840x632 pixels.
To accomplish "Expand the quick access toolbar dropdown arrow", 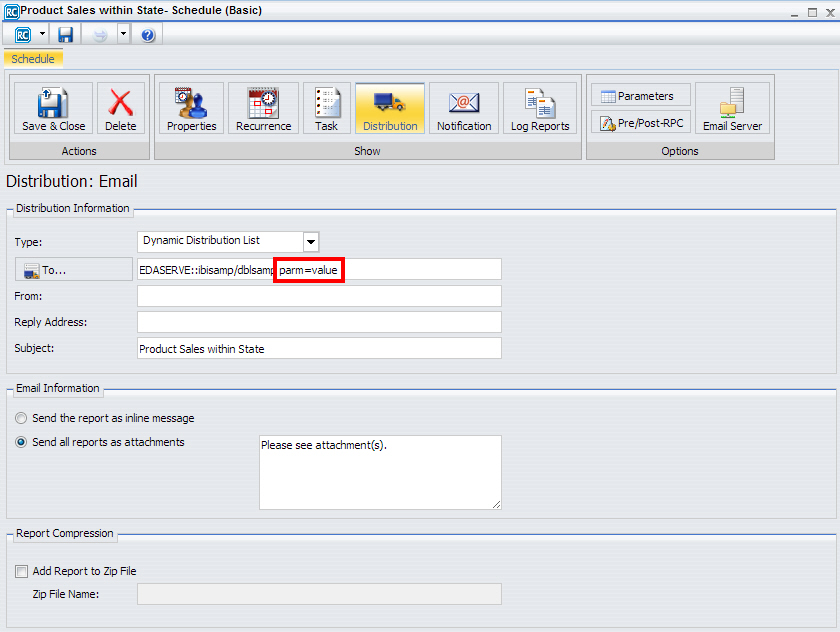I will click(123, 34).
